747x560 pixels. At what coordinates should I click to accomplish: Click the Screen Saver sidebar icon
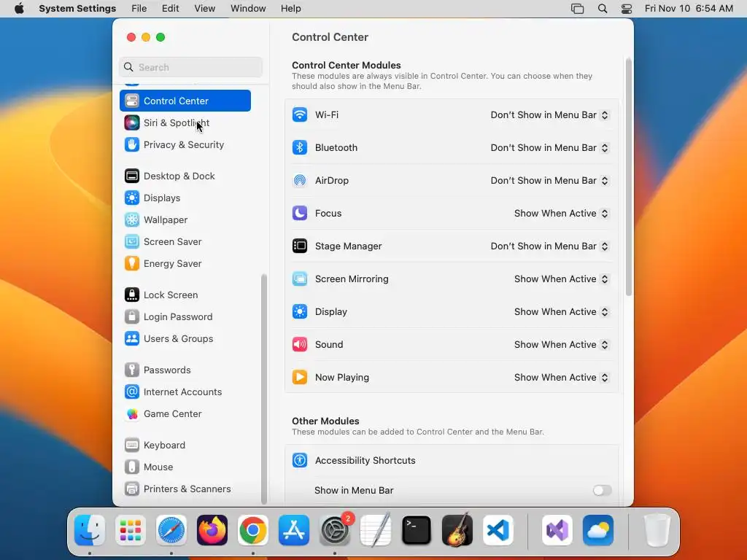pos(132,242)
